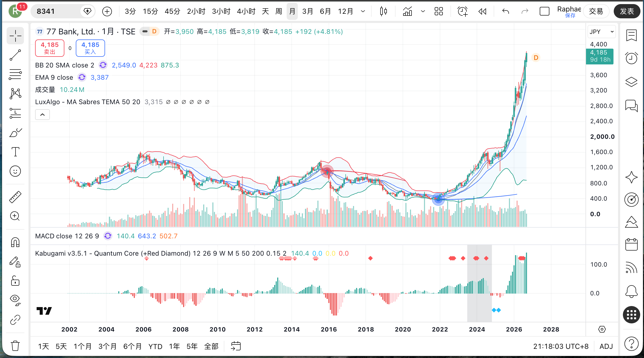Click the 发表 publish button
The width and height of the screenshot is (644, 358).
(x=627, y=11)
